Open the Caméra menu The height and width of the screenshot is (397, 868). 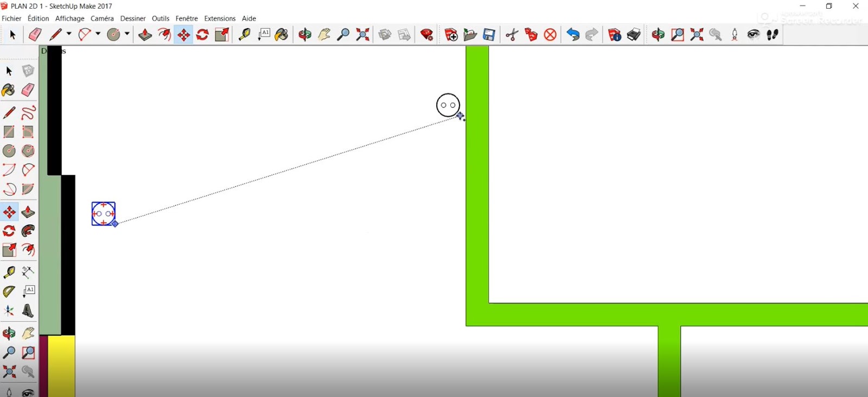coord(102,18)
